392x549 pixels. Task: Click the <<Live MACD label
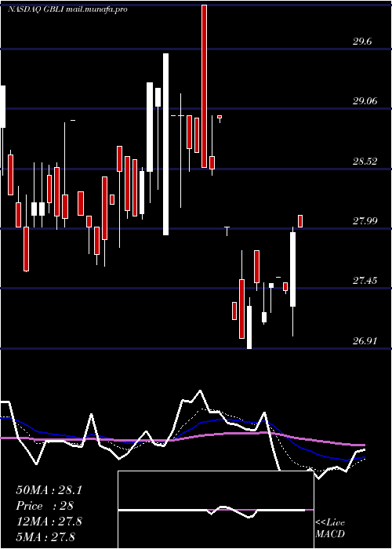click(330, 528)
